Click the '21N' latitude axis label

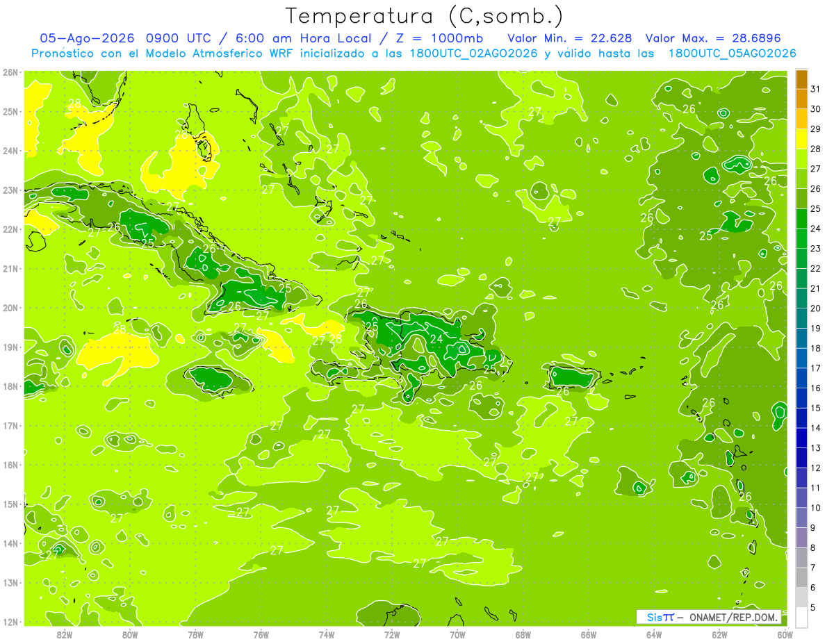click(x=10, y=268)
